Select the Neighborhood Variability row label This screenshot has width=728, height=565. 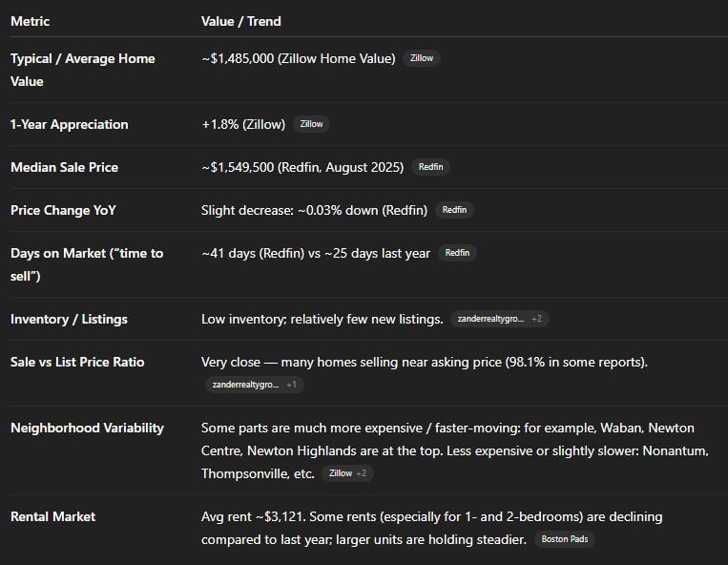[x=87, y=428]
